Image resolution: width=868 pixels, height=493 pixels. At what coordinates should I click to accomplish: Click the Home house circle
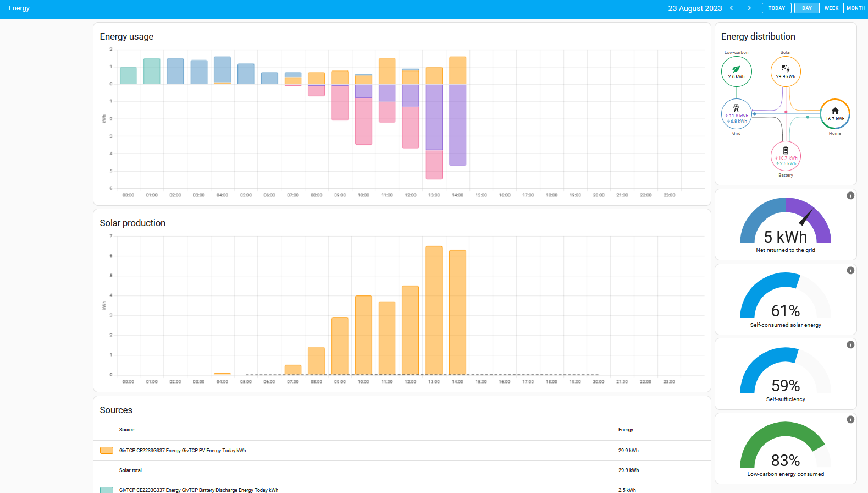(x=835, y=114)
